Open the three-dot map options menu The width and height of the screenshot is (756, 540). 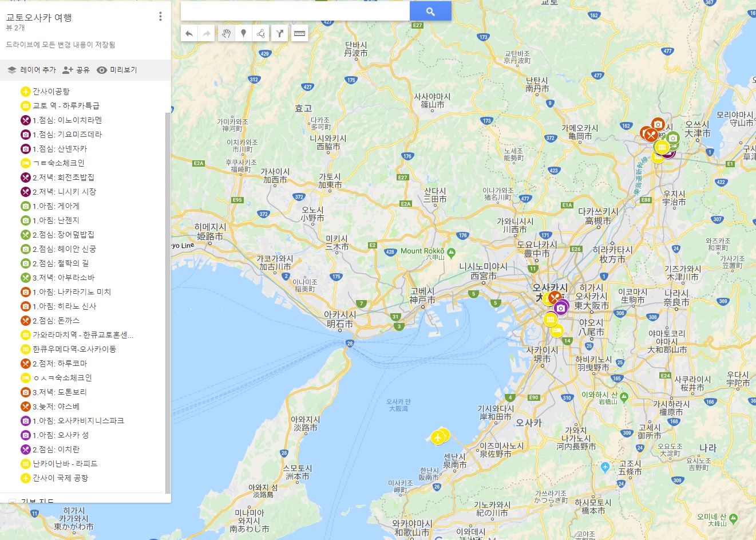click(160, 17)
